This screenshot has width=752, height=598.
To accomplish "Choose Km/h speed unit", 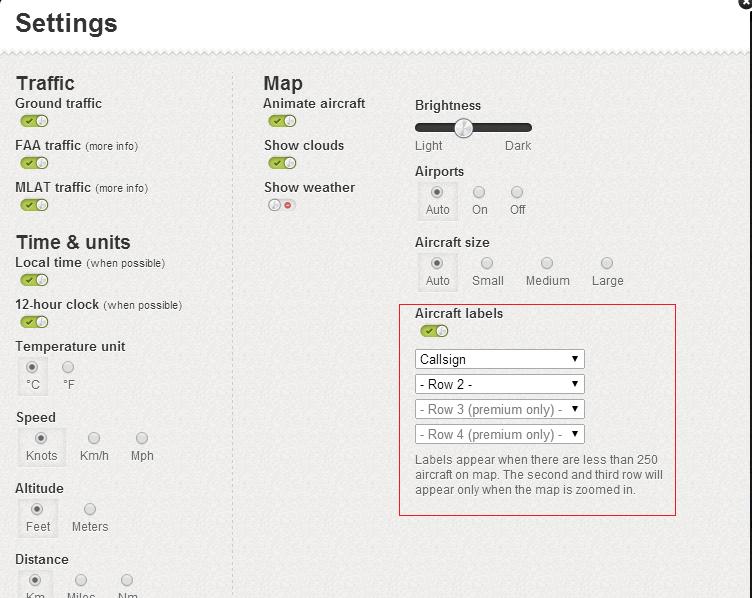I will pos(94,439).
